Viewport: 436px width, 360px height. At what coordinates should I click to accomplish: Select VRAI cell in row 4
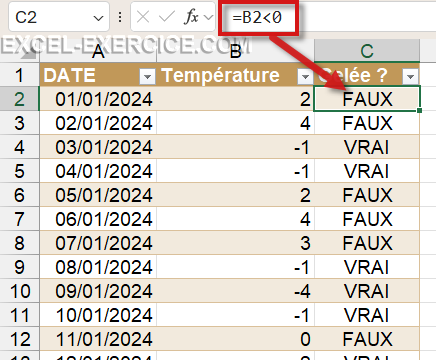click(367, 147)
